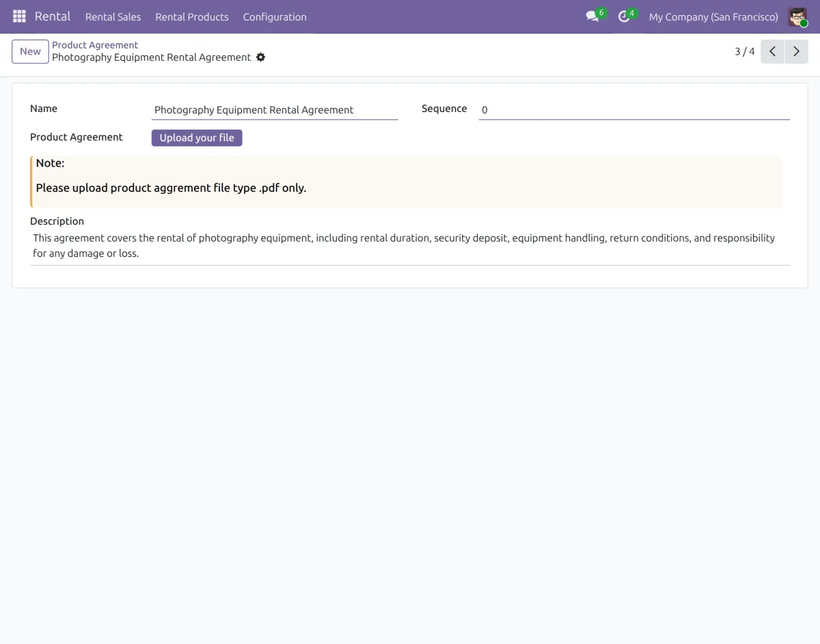Click the 3 / 4 pager counter
This screenshot has width=820, height=644.
click(x=745, y=51)
